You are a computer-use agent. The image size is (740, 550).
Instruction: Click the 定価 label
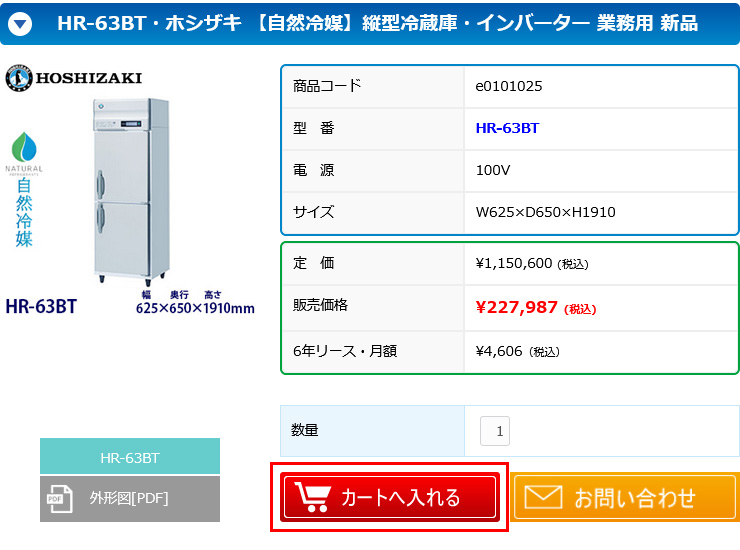pyautogui.click(x=313, y=263)
